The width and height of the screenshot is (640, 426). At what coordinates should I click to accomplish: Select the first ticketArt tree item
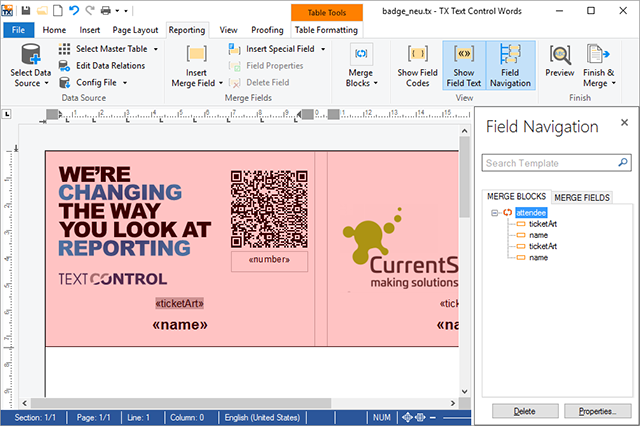tap(542, 224)
